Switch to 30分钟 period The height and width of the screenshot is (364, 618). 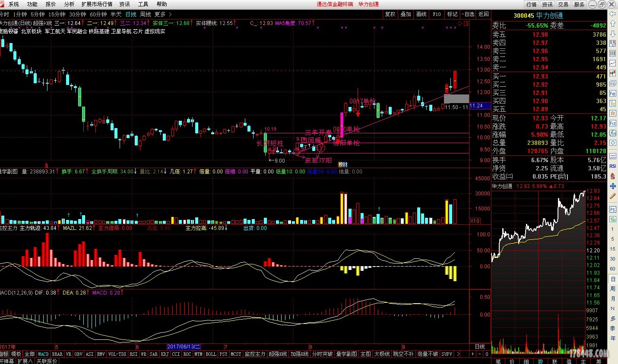pyautogui.click(x=78, y=14)
